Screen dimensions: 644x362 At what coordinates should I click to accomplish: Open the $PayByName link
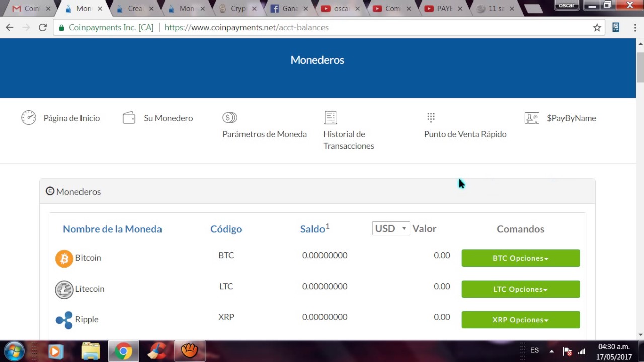(x=572, y=118)
